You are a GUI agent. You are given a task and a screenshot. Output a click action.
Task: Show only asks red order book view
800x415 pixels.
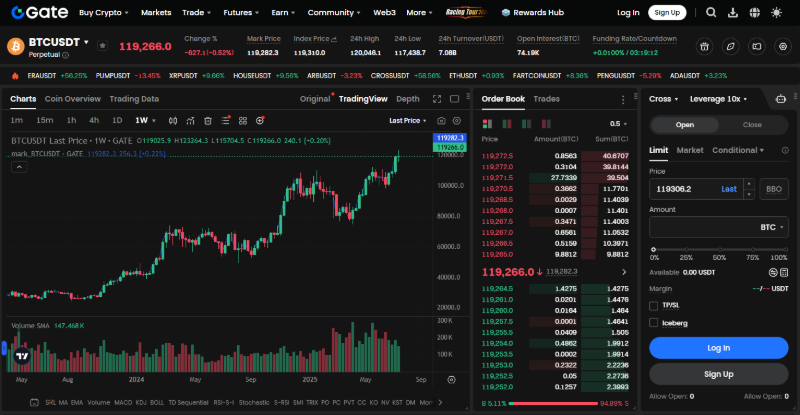pyautogui.click(x=546, y=124)
